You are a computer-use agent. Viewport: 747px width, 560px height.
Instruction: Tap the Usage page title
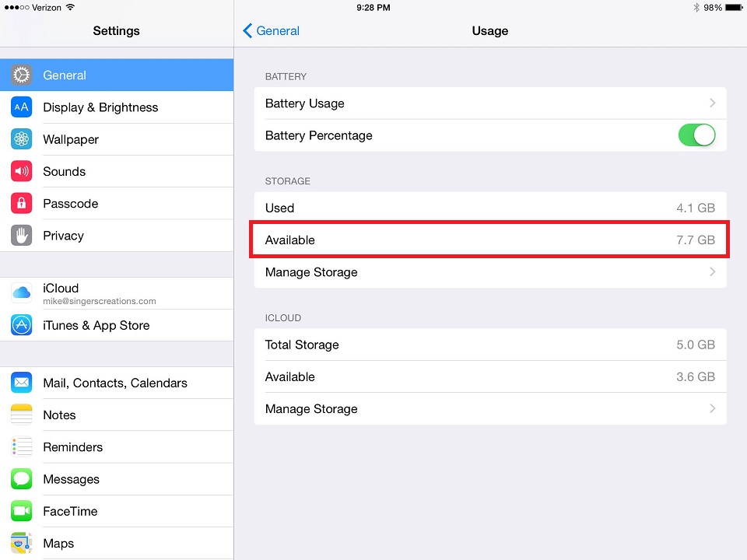tap(489, 30)
